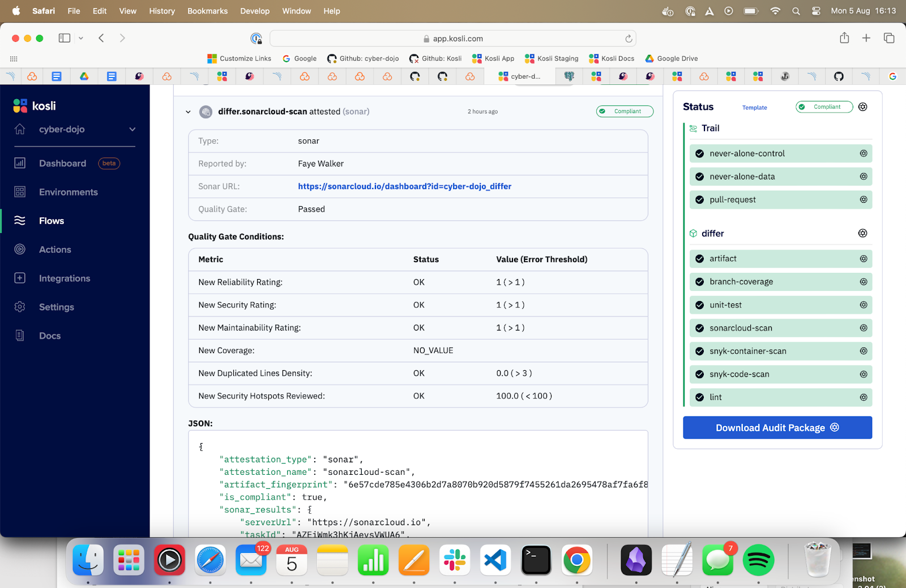Screen dimensions: 906x588
Task: Open Slack from the Dock
Action: click(455, 561)
